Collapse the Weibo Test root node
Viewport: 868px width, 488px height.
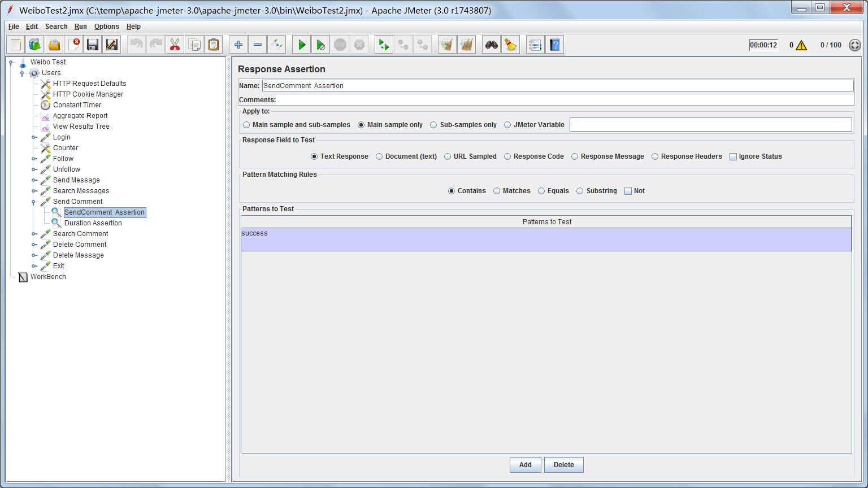point(11,62)
